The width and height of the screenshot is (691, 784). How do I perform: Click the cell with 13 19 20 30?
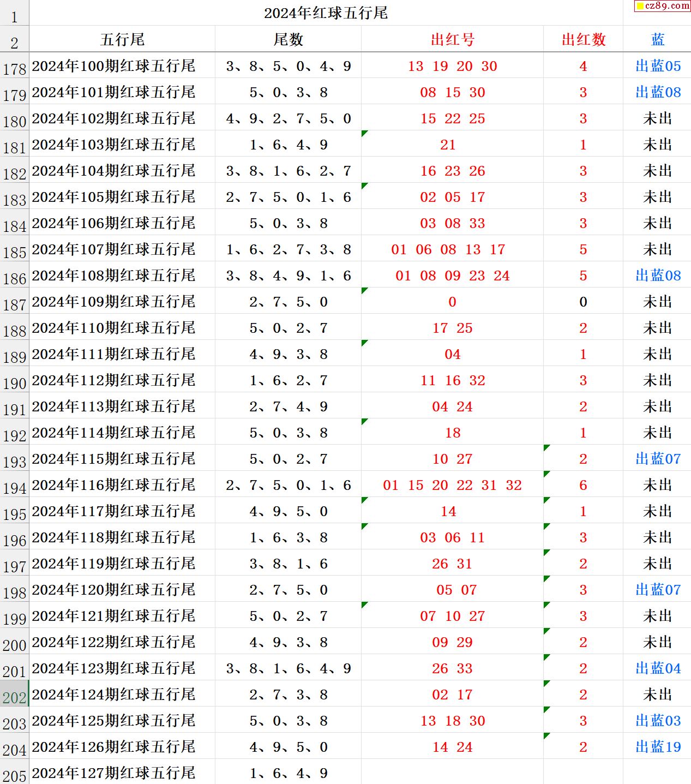(x=452, y=66)
